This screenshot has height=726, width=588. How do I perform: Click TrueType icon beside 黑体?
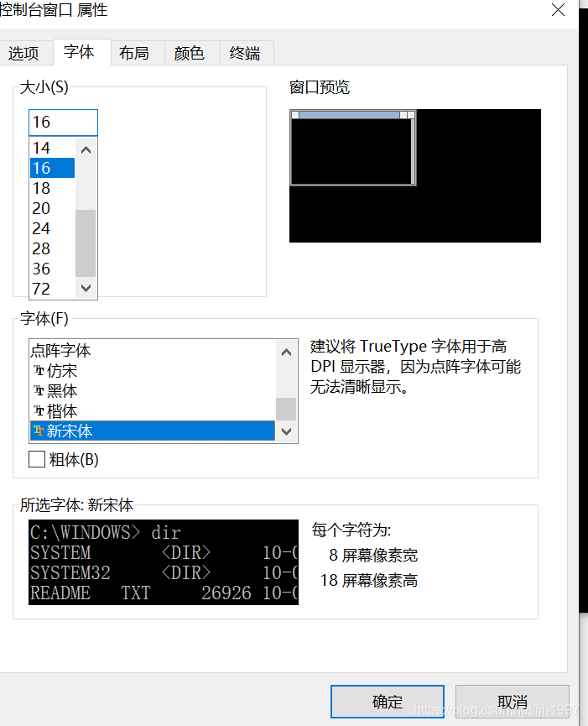click(x=39, y=390)
